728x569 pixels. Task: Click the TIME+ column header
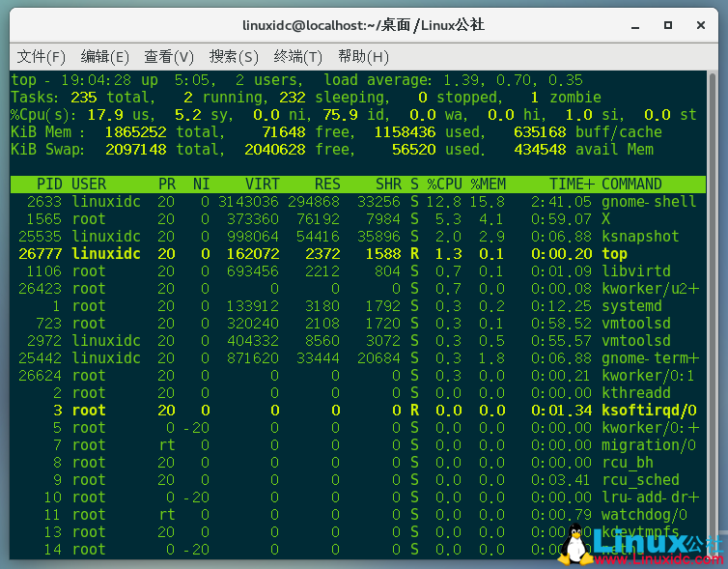572,185
